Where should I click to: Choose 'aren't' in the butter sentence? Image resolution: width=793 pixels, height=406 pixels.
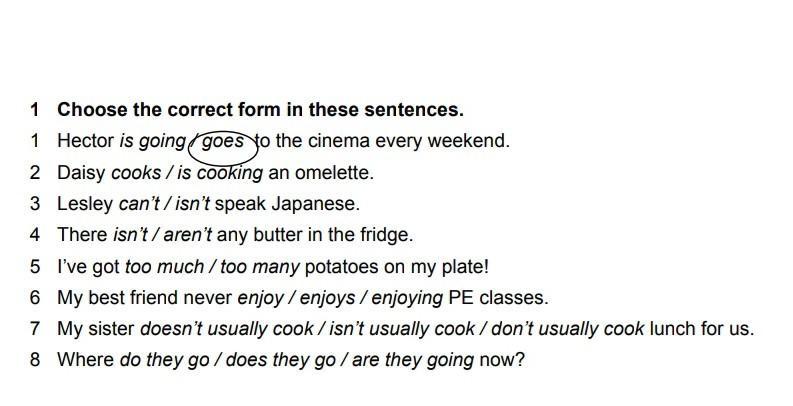188,235
